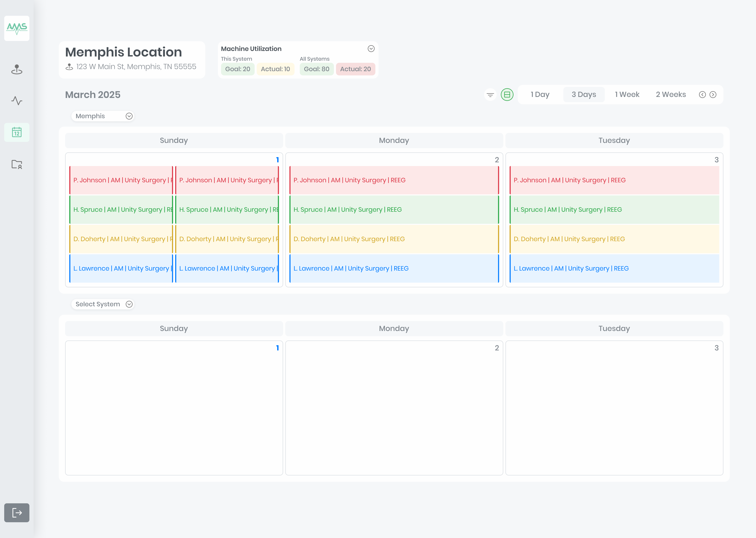Collapse the Machine Utilization panel
The height and width of the screenshot is (538, 756).
pyautogui.click(x=371, y=49)
